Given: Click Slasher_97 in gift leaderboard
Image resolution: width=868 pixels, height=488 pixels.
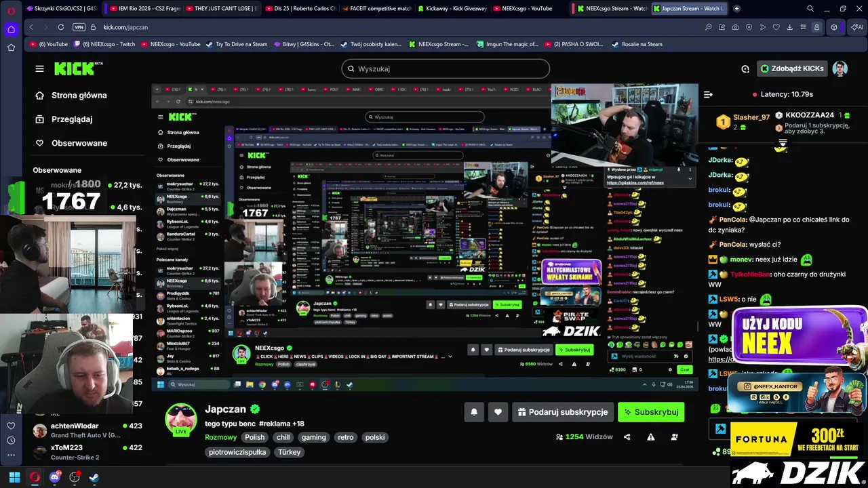Looking at the screenshot, I should [x=751, y=117].
